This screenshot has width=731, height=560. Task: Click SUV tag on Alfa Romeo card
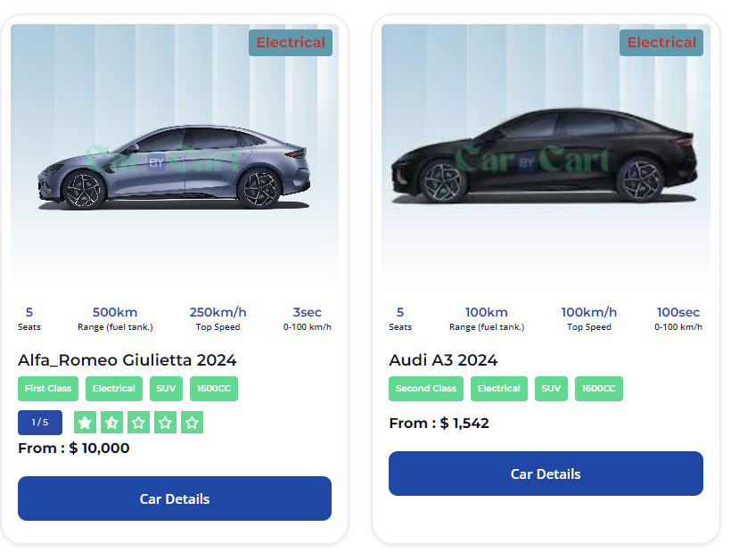click(166, 389)
